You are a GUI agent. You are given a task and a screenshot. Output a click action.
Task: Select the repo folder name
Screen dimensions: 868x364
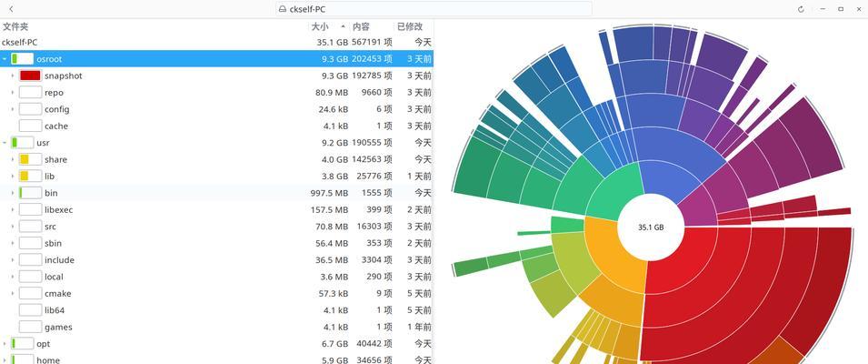click(54, 93)
